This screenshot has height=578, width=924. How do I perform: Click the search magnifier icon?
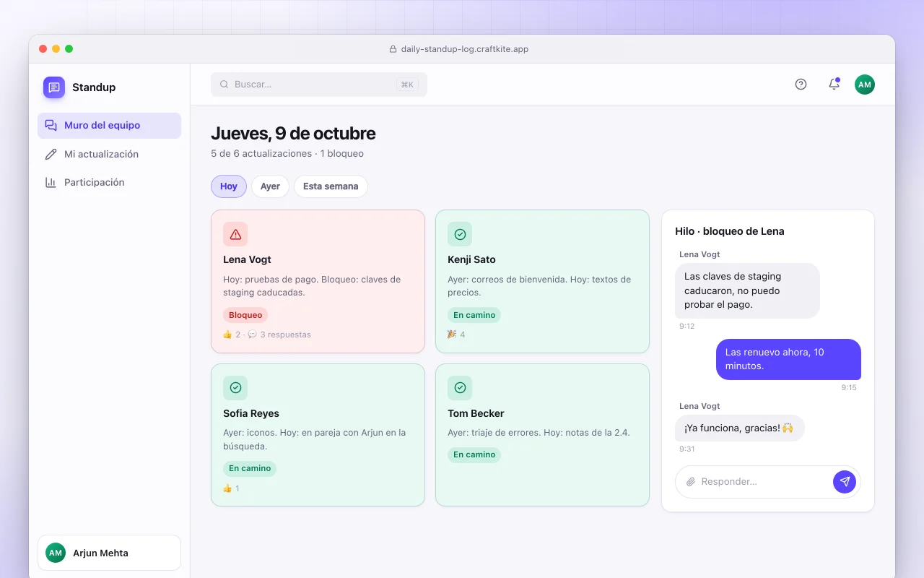[x=225, y=85]
